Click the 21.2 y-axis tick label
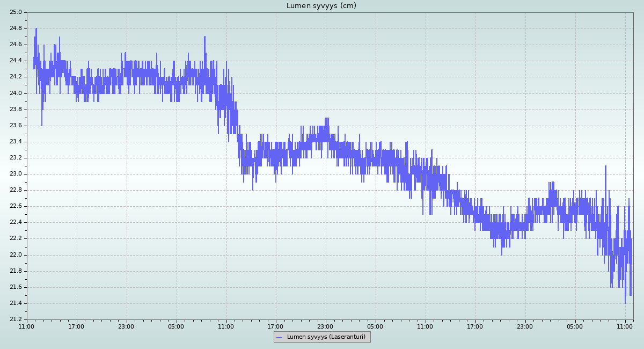The height and width of the screenshot is (349, 644). (15, 319)
